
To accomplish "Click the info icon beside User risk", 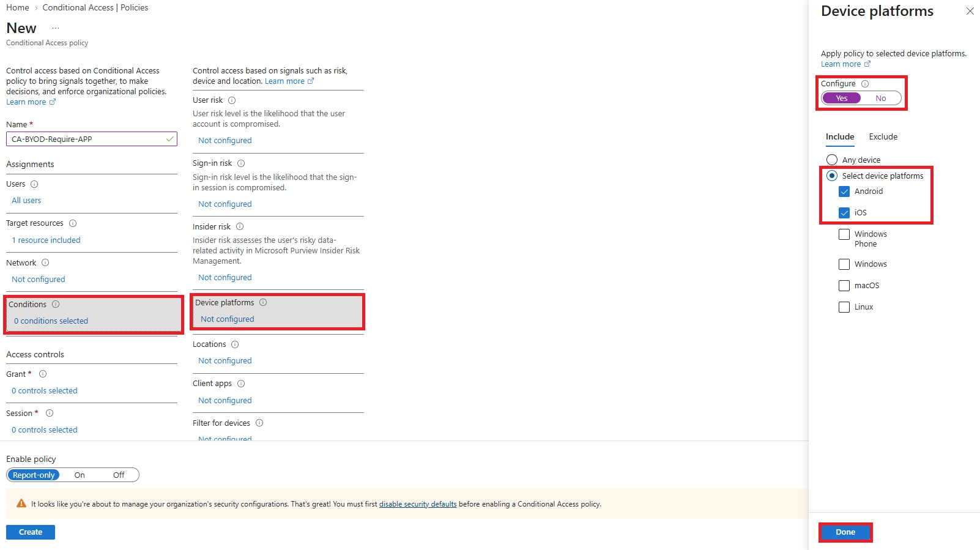I will pyautogui.click(x=232, y=100).
